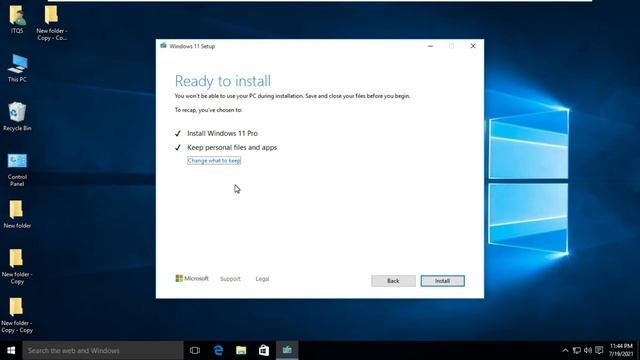Viewport: 640px width, 360px height.
Task: Minimize the Windows 11 Setup window
Action: [430, 46]
